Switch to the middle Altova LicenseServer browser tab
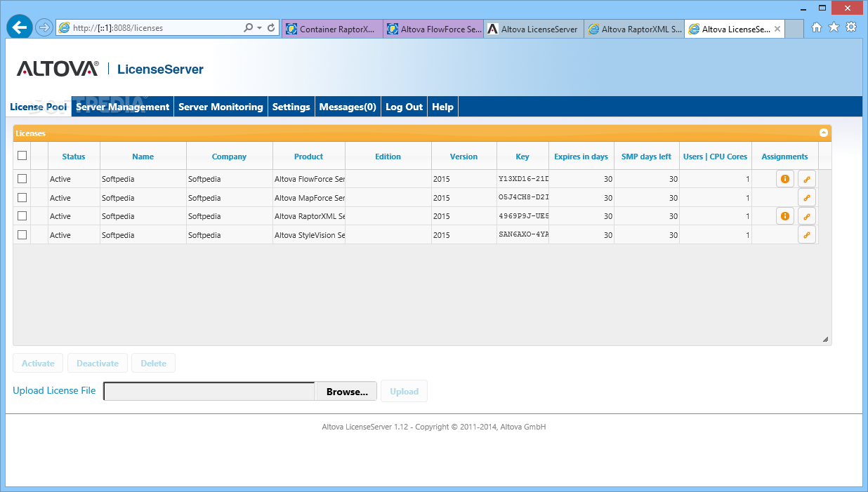 (x=534, y=29)
